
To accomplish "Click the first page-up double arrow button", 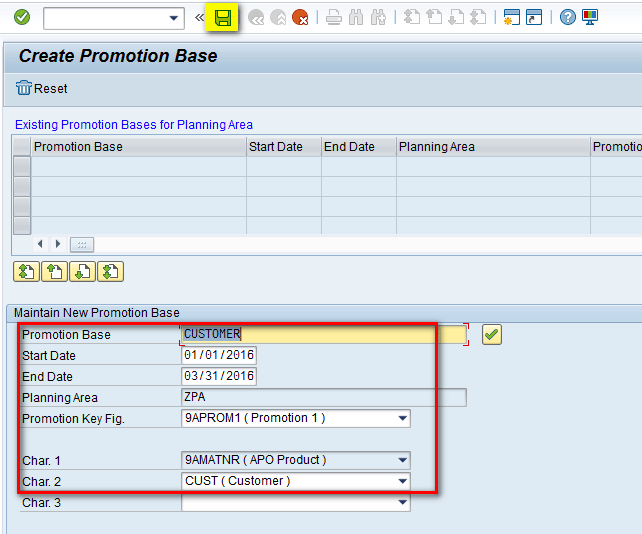I will pyautogui.click(x=26, y=271).
